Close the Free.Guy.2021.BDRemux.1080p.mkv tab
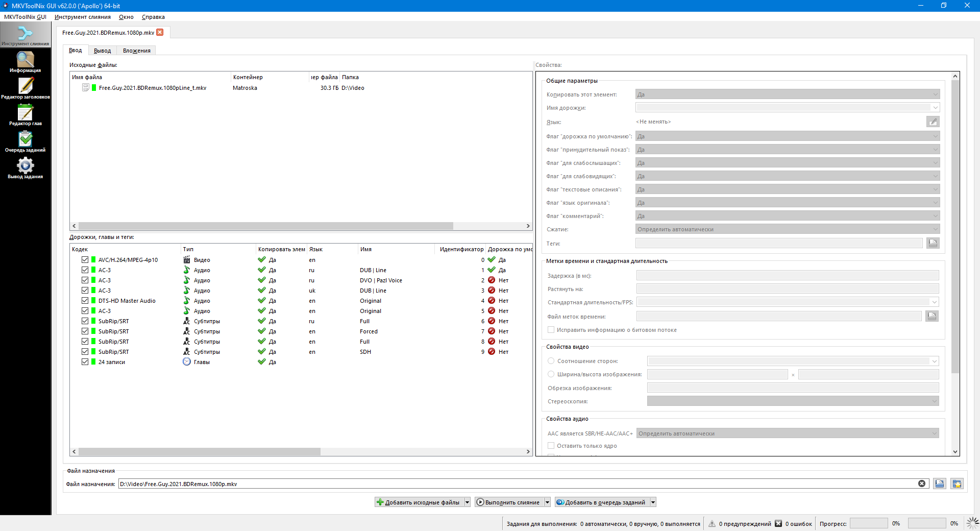The image size is (980, 531). (160, 32)
